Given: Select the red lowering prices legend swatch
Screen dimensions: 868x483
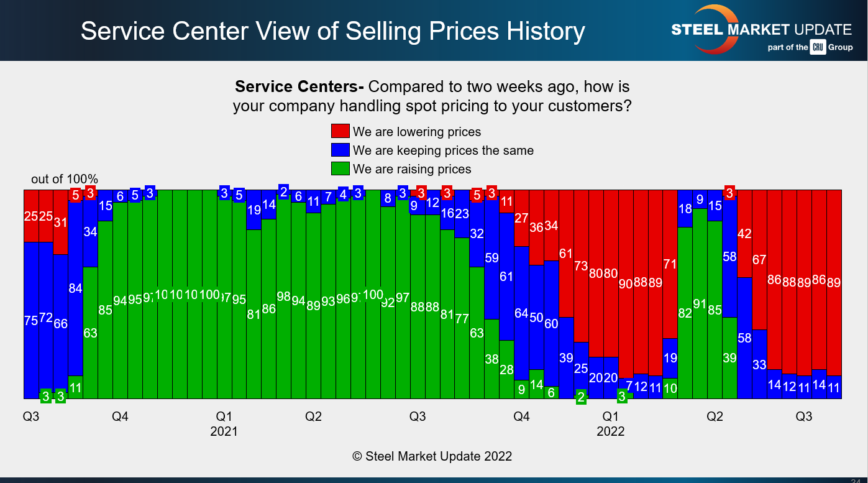Looking at the screenshot, I should [340, 131].
